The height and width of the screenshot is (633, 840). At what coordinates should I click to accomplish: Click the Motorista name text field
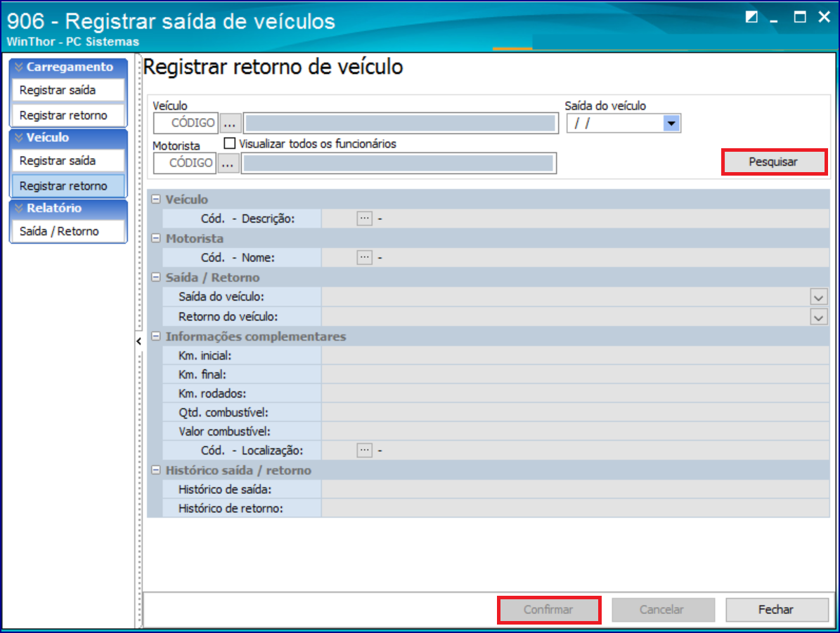[x=399, y=163]
